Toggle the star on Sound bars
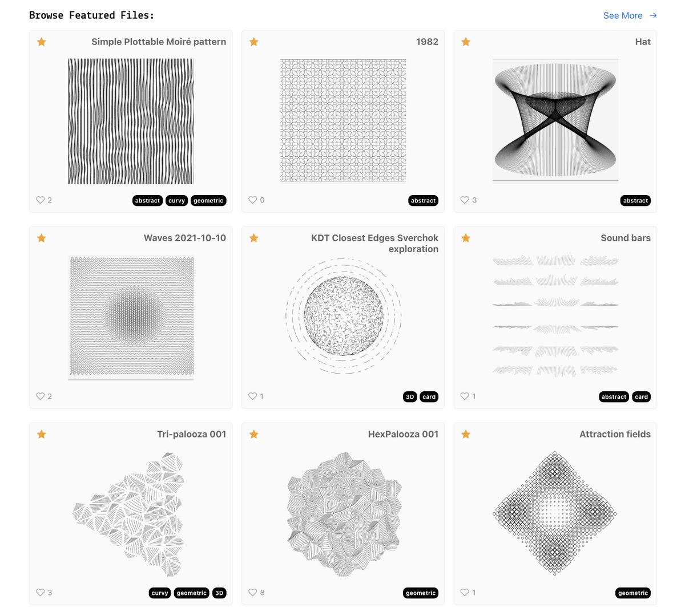This screenshot has width=685, height=616. click(x=466, y=238)
